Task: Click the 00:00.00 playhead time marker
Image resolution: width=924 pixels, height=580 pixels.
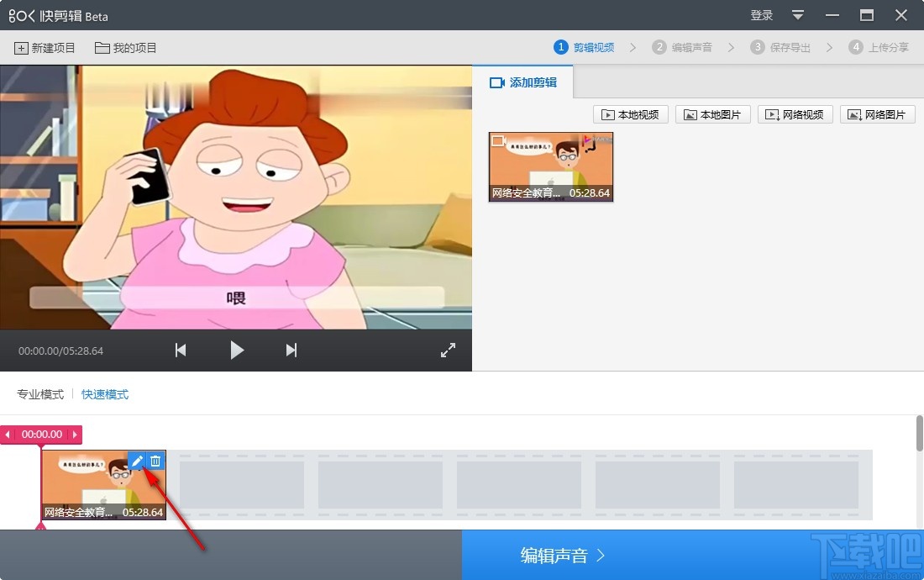Action: [42, 435]
